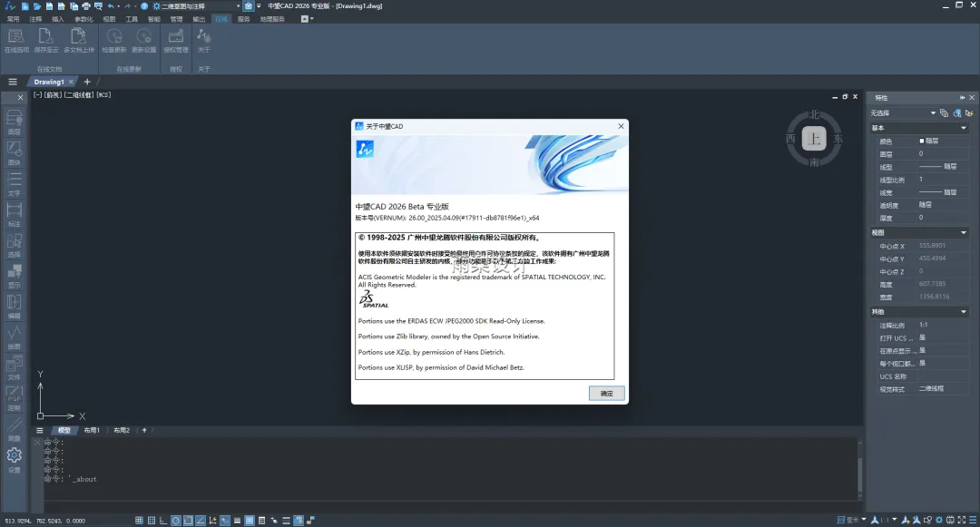
Task: Click the 上 face of view cube
Action: click(814, 139)
